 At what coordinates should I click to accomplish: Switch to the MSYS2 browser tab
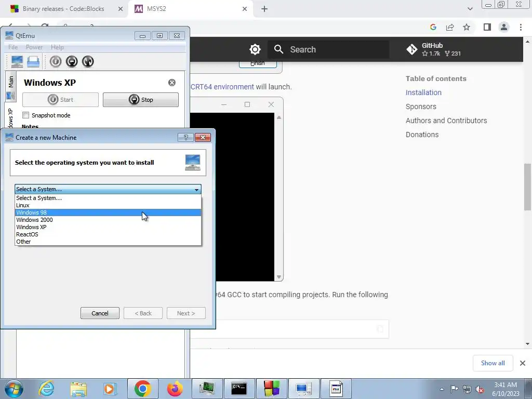click(x=190, y=9)
